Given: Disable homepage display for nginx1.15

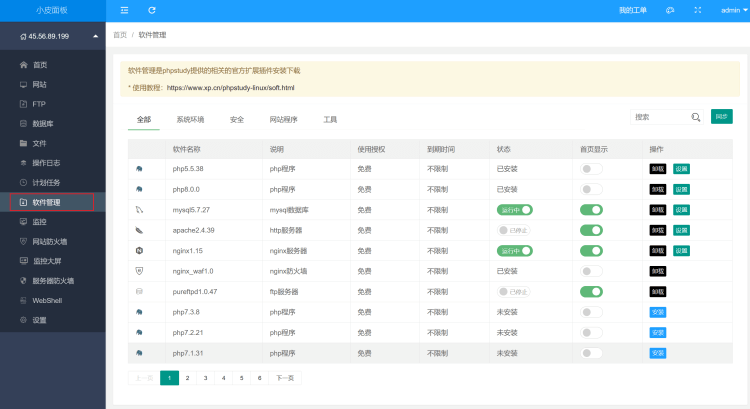Looking at the screenshot, I should 591,251.
